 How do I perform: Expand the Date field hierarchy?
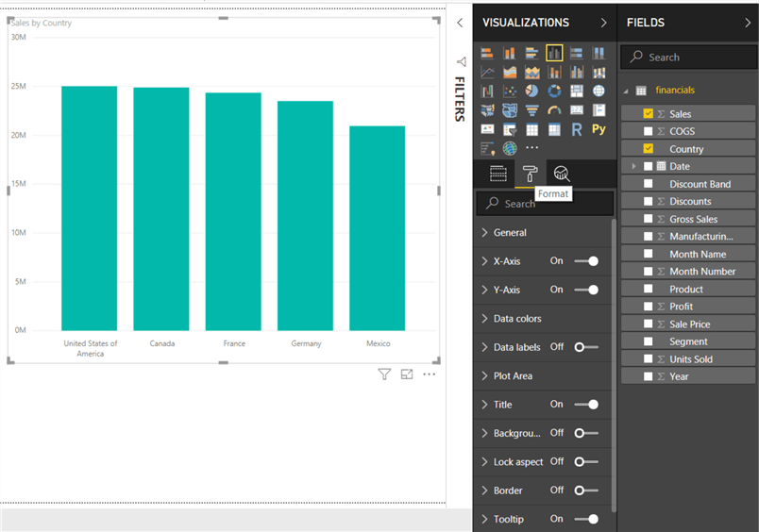click(x=634, y=166)
